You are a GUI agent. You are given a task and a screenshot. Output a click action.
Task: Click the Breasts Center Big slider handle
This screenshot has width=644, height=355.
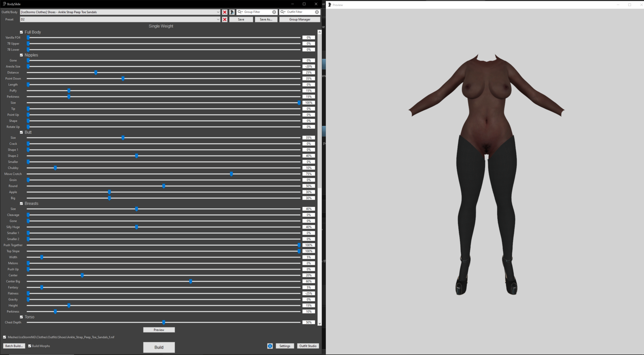point(191,281)
